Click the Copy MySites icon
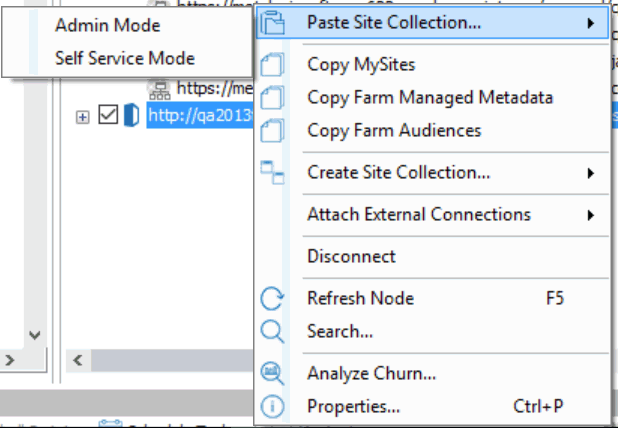 click(273, 65)
